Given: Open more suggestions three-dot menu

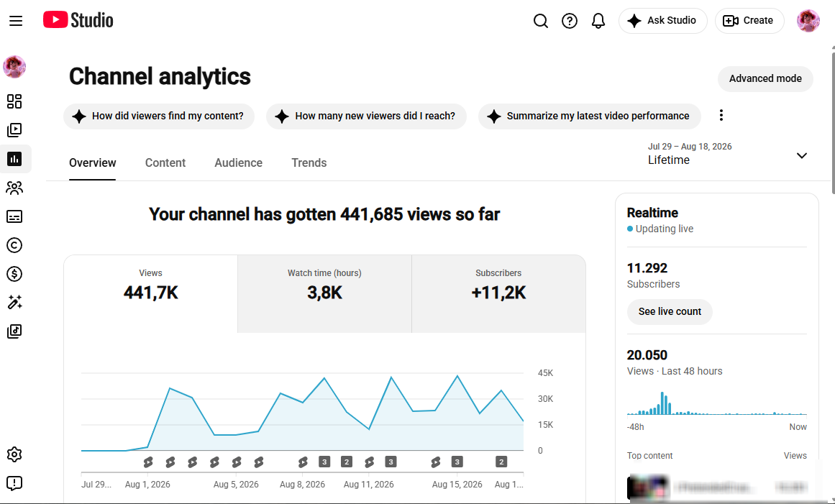Looking at the screenshot, I should click(721, 116).
